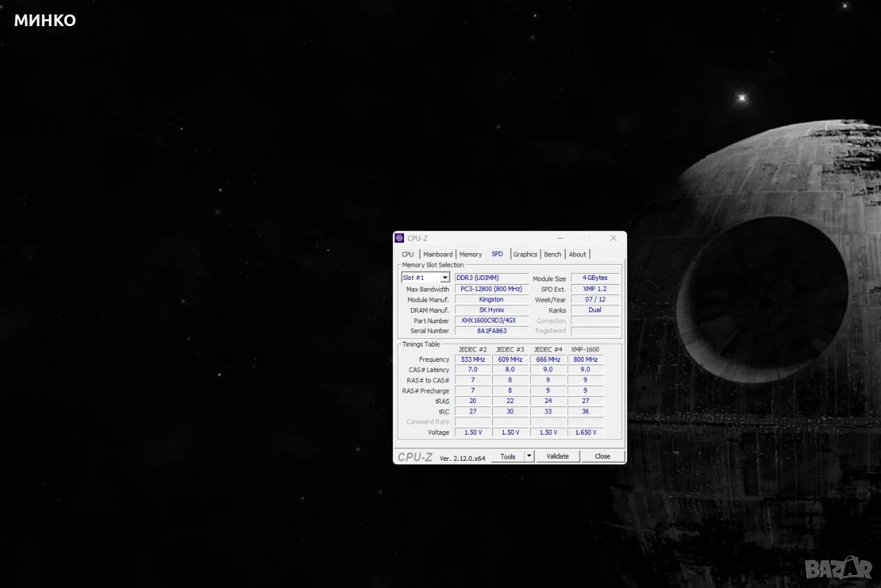
Task: Select the 666 MHz frequency cell
Action: (548, 360)
